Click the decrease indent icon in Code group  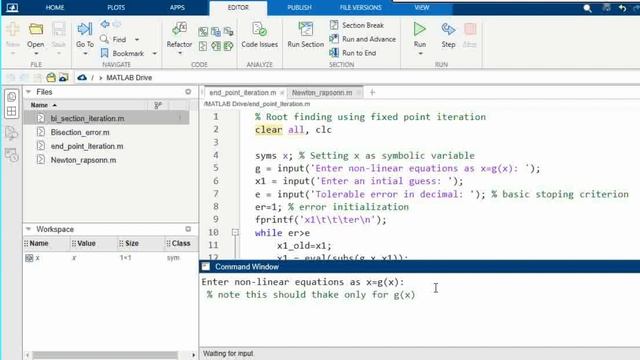coord(229,46)
